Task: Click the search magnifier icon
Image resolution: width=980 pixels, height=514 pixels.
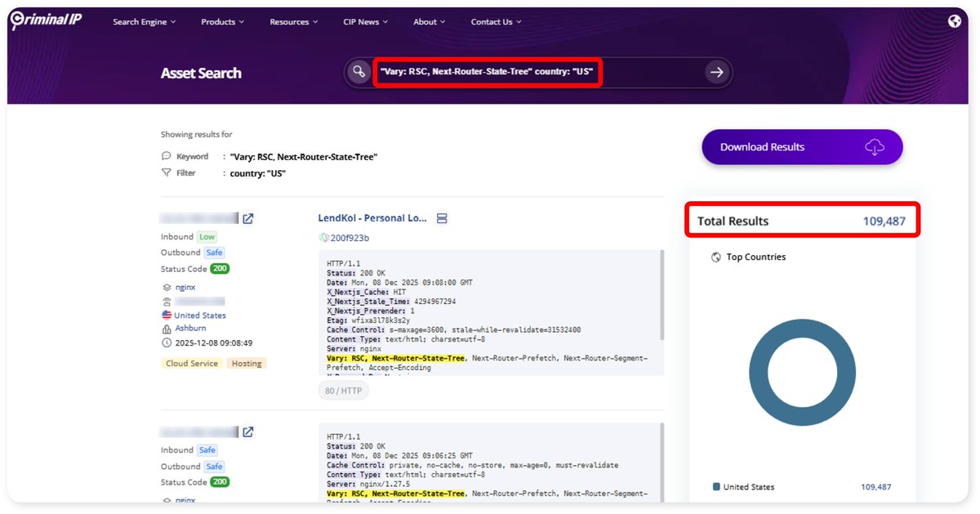Action: click(358, 72)
